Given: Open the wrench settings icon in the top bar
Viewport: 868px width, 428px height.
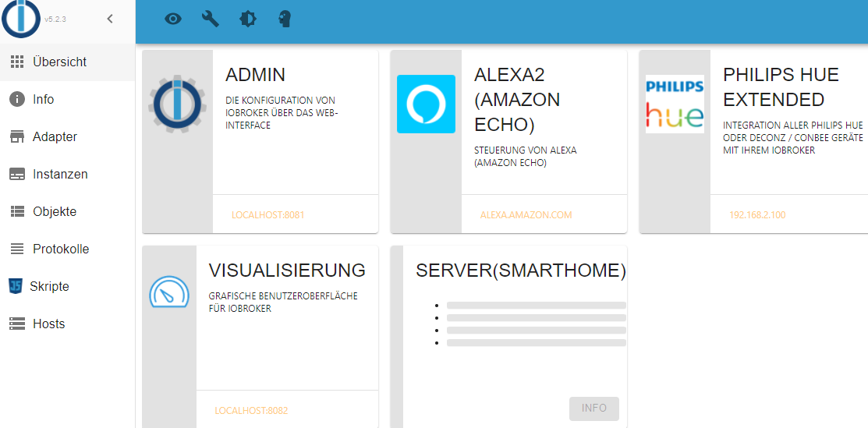Looking at the screenshot, I should (211, 19).
